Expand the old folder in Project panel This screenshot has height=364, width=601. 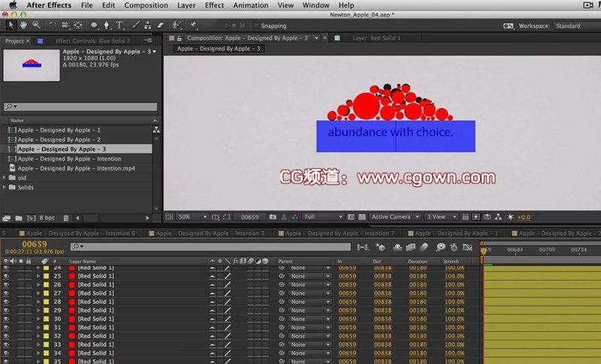pos(5,178)
